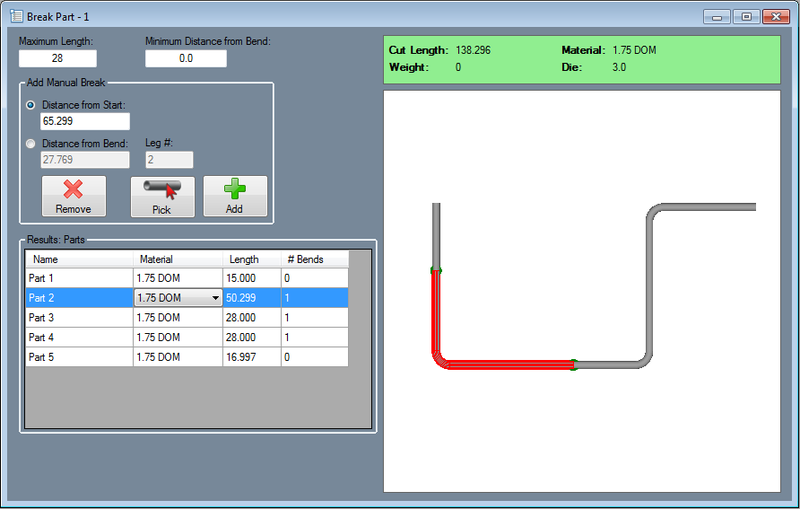
Task: Click the Weight value 0
Action: 458,67
